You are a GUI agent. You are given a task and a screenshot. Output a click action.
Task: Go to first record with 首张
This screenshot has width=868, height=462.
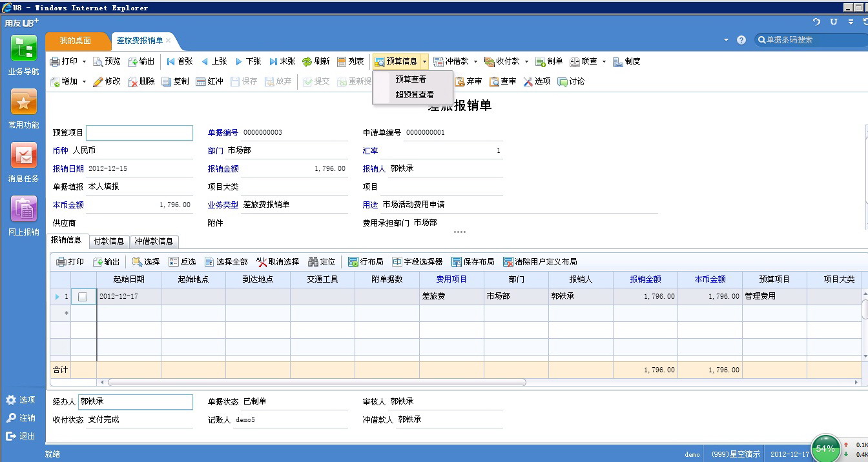point(179,61)
